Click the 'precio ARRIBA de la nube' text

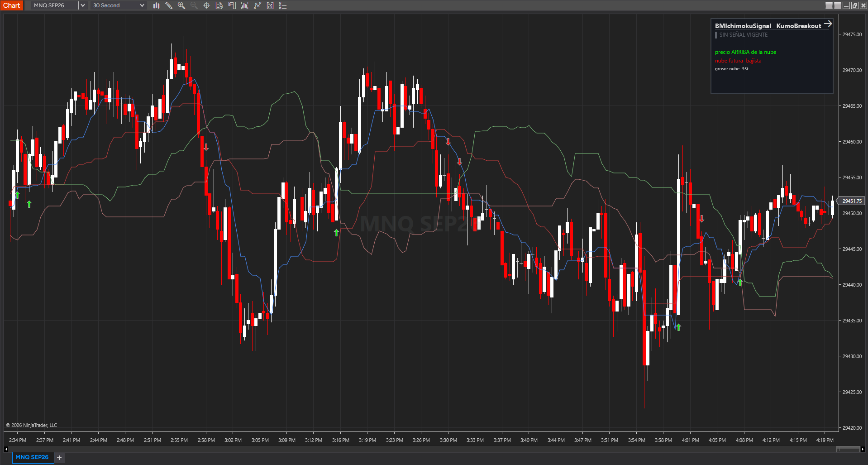(745, 52)
